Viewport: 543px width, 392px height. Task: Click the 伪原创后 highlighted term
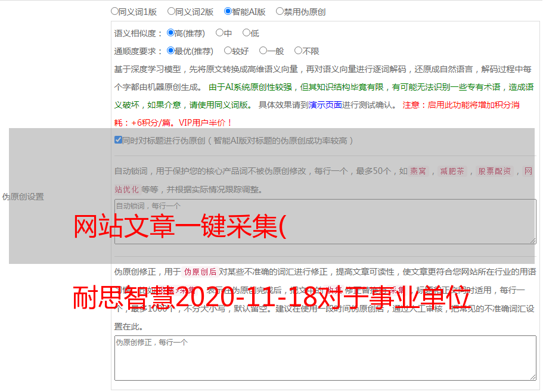(200, 272)
